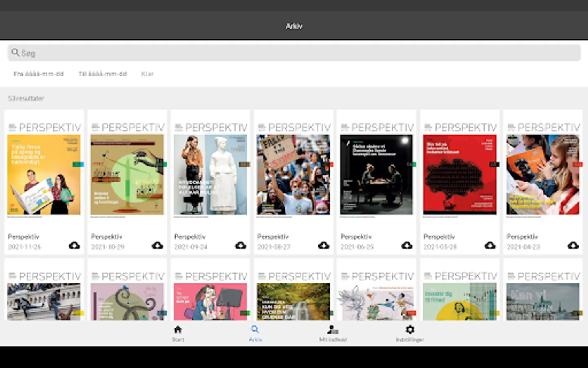Open the Mit indhold tab
Screen dimensions: 588x368
333,334
